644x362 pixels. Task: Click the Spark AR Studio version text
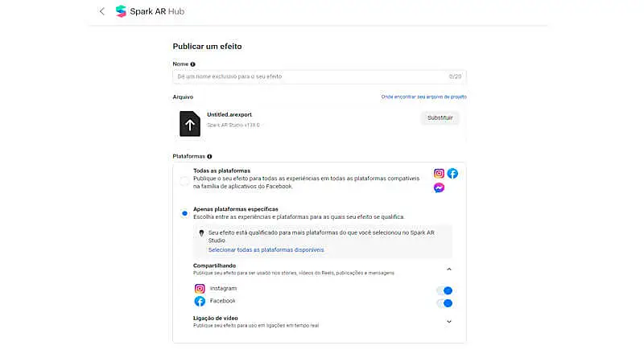pos(233,125)
